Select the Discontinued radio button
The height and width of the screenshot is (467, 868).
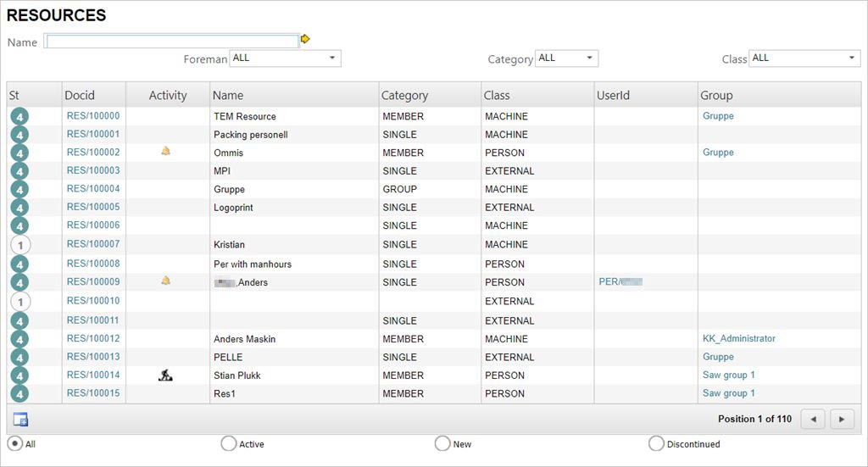[x=656, y=443]
